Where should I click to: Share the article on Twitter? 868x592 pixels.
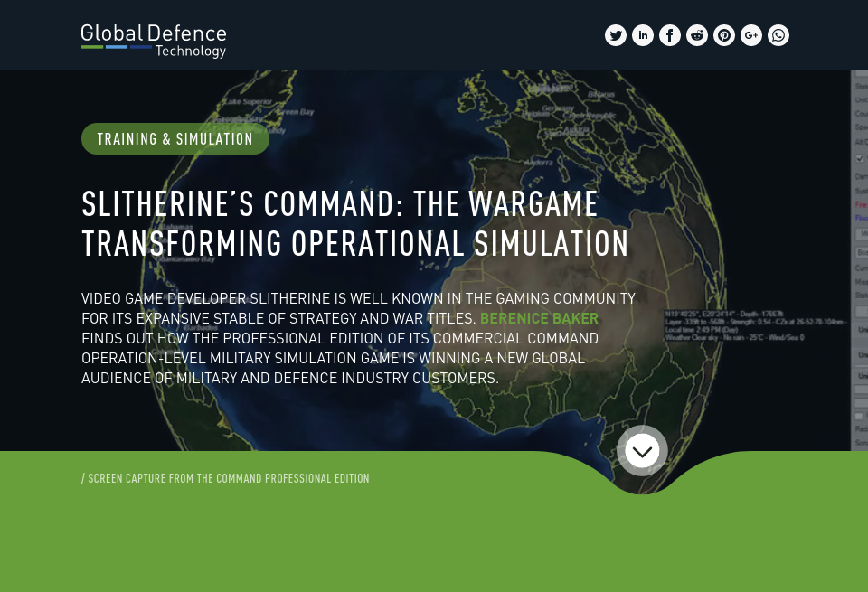(x=616, y=35)
